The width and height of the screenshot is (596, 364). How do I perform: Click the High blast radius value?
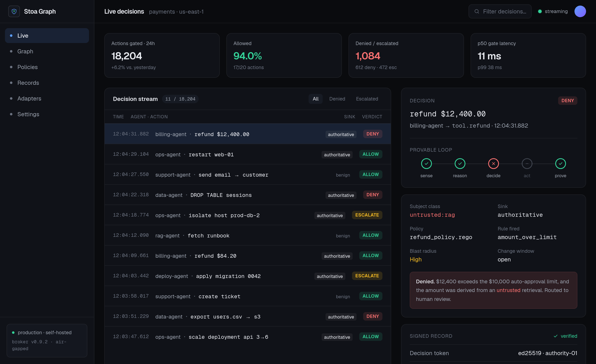[x=416, y=259]
